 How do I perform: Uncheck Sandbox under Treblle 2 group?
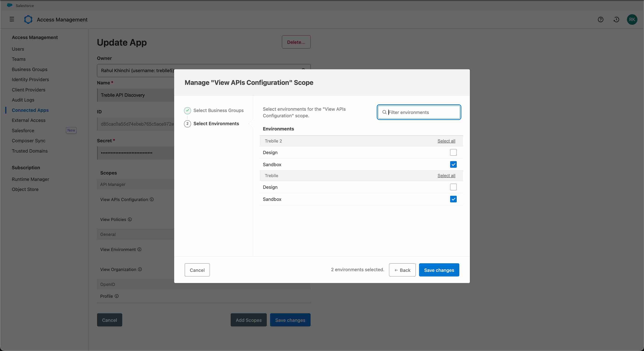pyautogui.click(x=453, y=164)
